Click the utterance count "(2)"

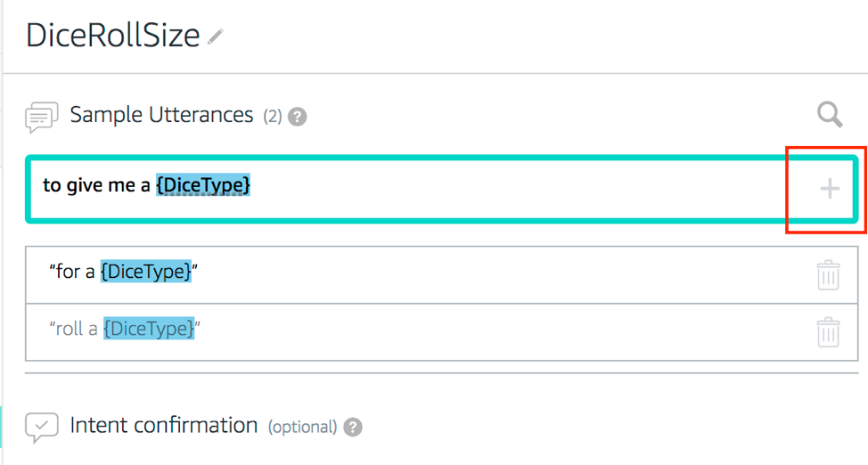coord(273,117)
